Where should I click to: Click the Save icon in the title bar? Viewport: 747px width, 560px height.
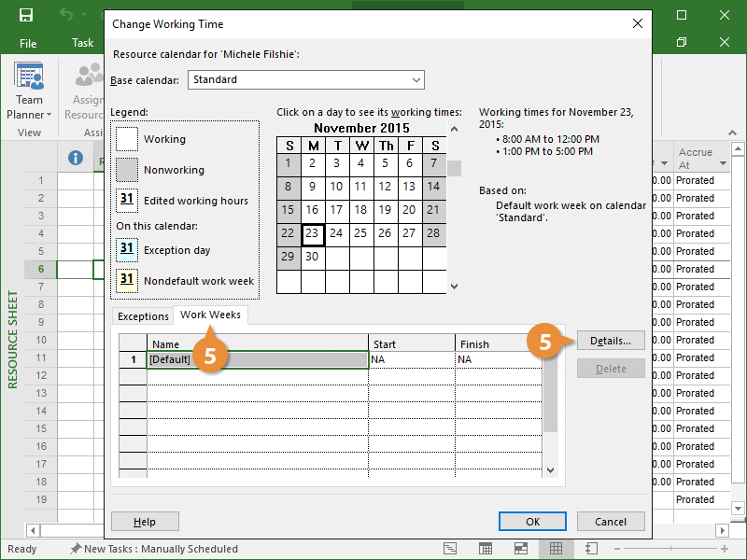26,15
